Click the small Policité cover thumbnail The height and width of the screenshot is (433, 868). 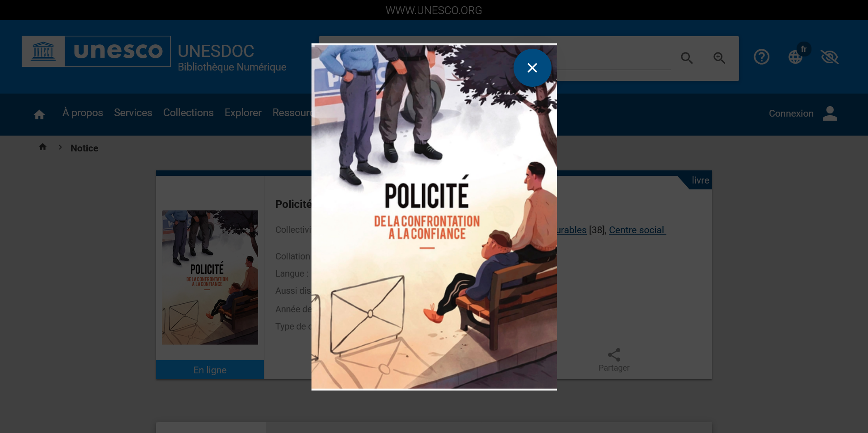pos(210,278)
